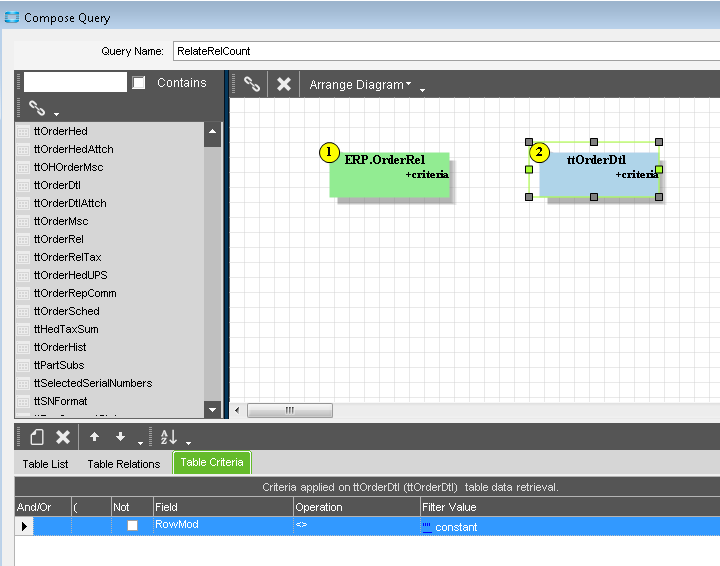
Task: Click +criteria on the ERP.OrderRel box
Action: [427, 174]
